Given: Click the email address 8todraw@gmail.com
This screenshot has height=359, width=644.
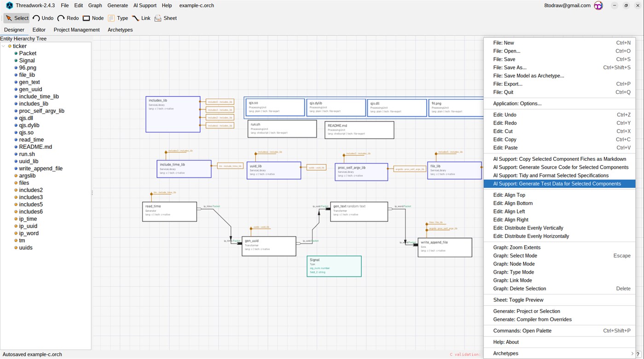Looking at the screenshot, I should [x=567, y=6].
